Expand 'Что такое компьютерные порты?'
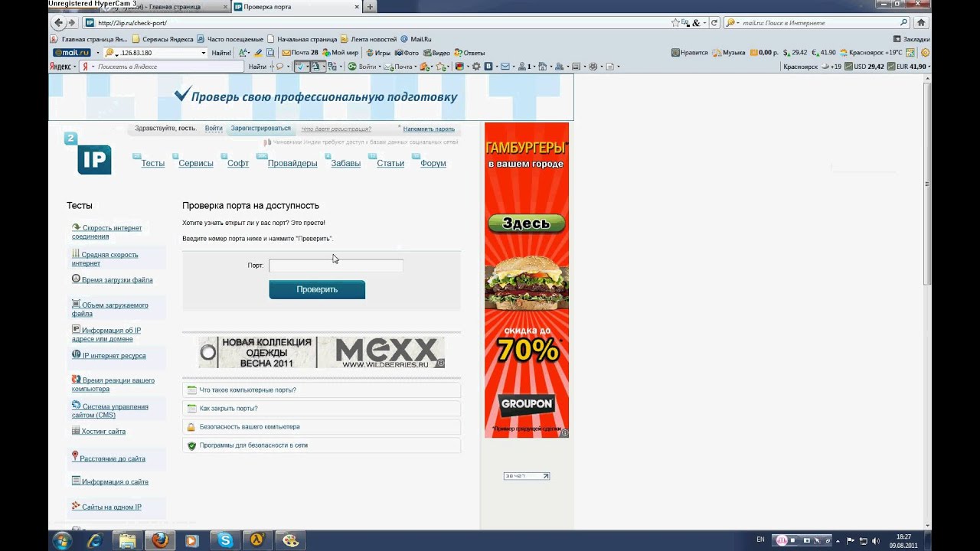 322,390
